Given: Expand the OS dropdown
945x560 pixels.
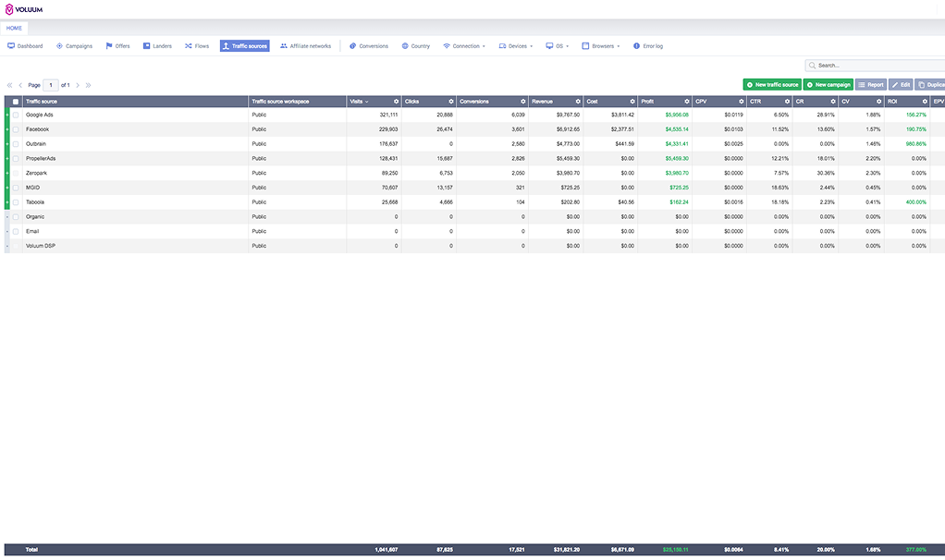Looking at the screenshot, I should point(558,46).
